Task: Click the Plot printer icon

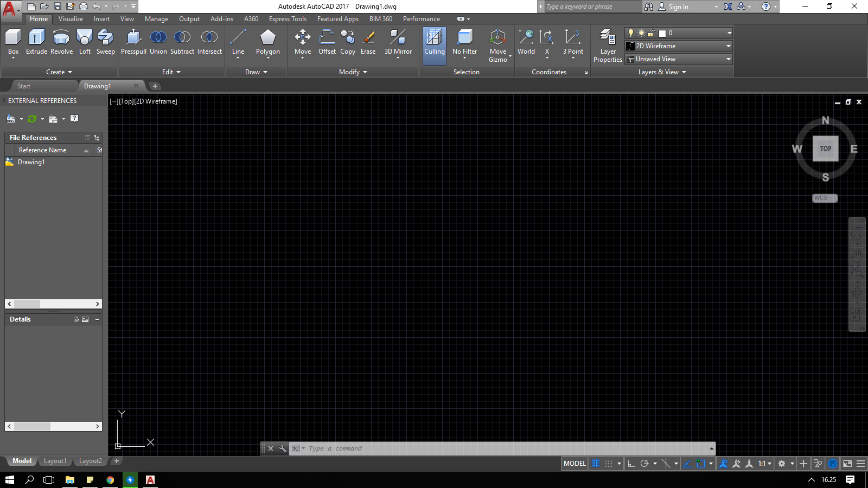Action: (84, 7)
